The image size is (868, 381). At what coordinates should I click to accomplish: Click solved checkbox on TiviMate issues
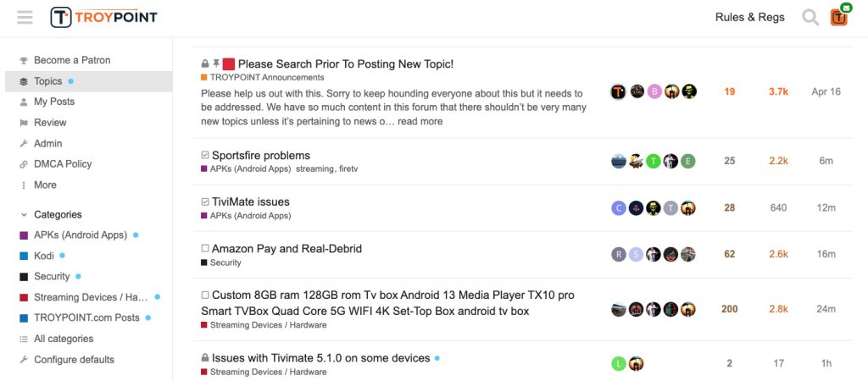[205, 202]
